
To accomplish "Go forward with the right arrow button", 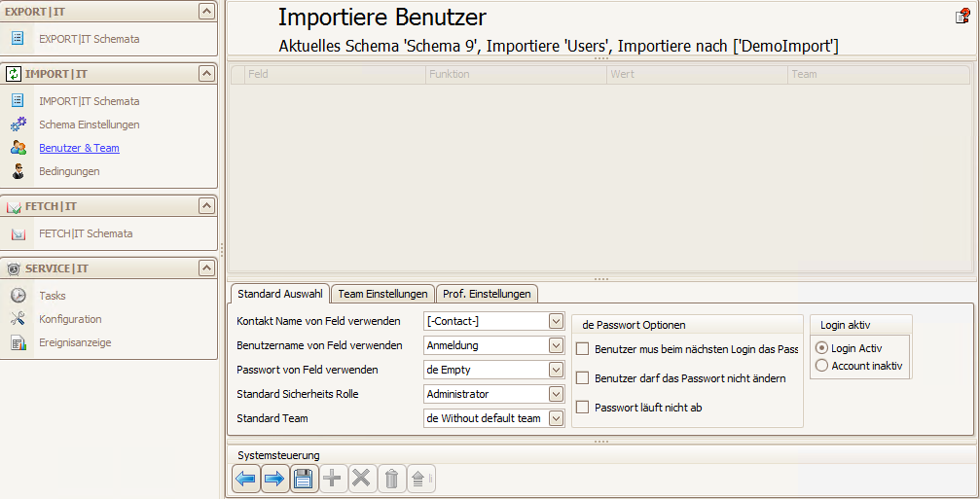I will point(274,479).
